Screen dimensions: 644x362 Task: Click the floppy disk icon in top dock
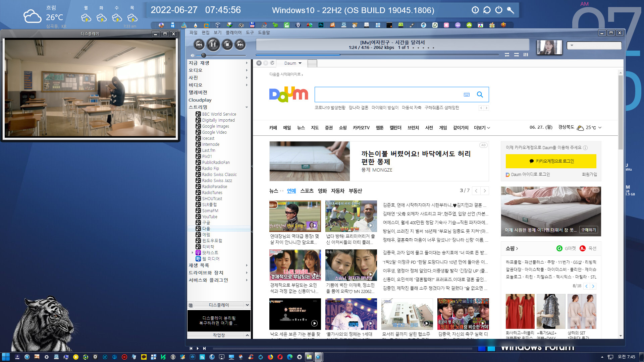pos(252,25)
